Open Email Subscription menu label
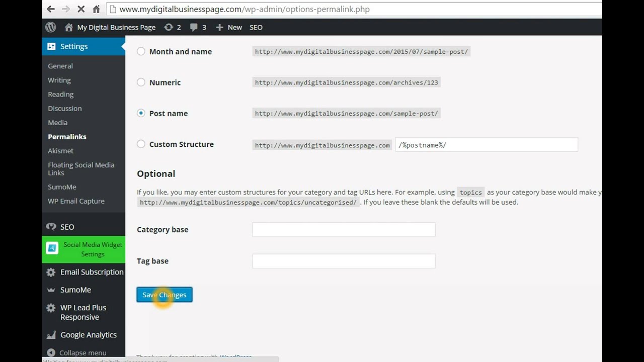The height and width of the screenshot is (362, 644). coord(92,272)
